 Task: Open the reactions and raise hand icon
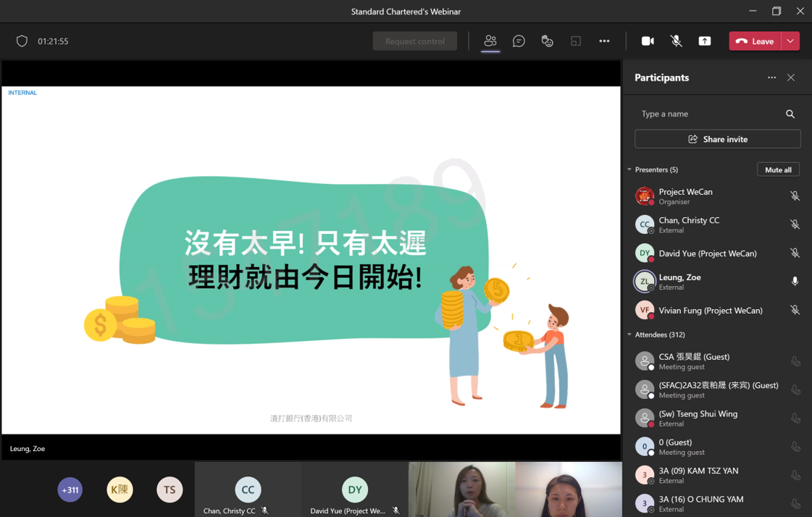547,41
